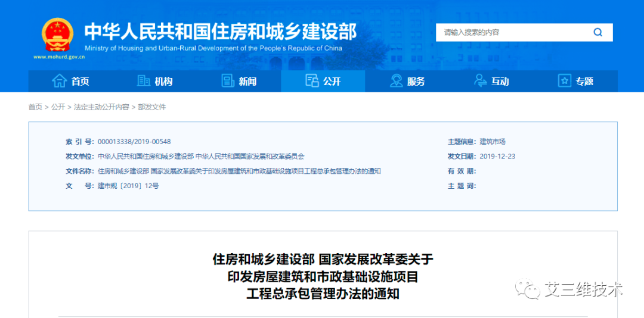The height and width of the screenshot is (318, 644).
Task: Click the house icon beside 首页
Action: tap(59, 81)
